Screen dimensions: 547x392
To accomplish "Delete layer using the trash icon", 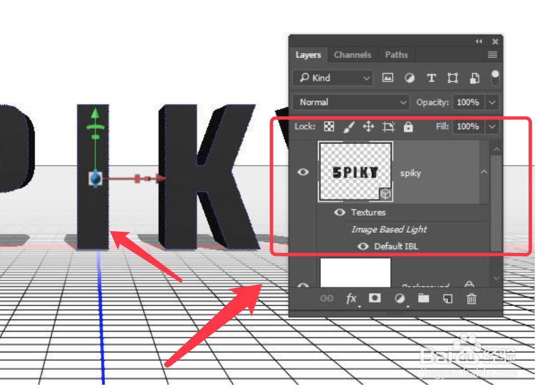I will coord(471,299).
